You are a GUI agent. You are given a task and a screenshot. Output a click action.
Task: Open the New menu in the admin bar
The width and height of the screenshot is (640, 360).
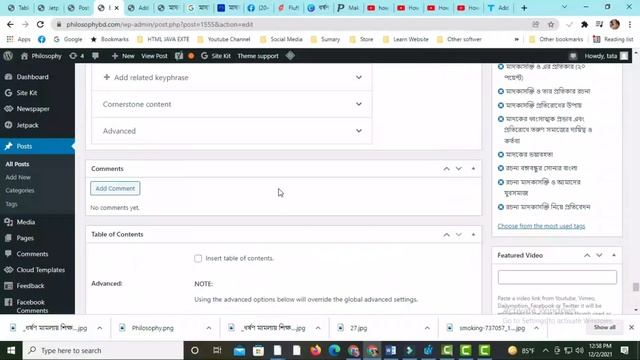click(x=123, y=56)
